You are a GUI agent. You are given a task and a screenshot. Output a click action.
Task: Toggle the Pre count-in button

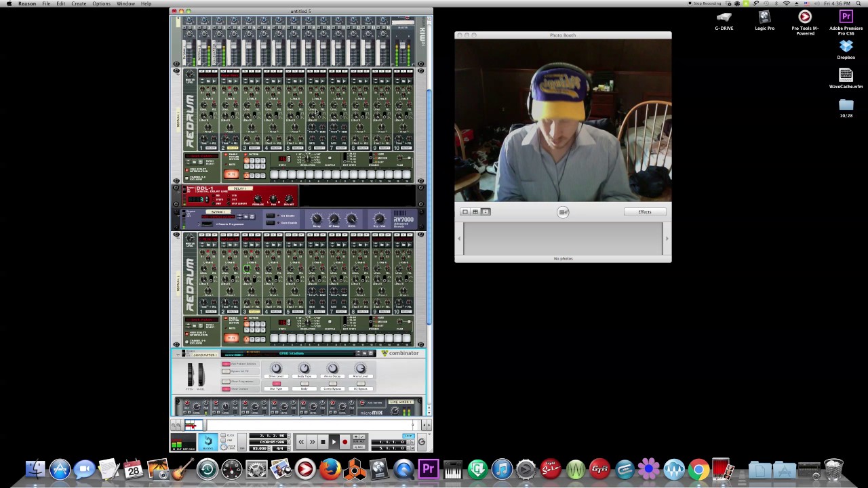click(x=223, y=440)
